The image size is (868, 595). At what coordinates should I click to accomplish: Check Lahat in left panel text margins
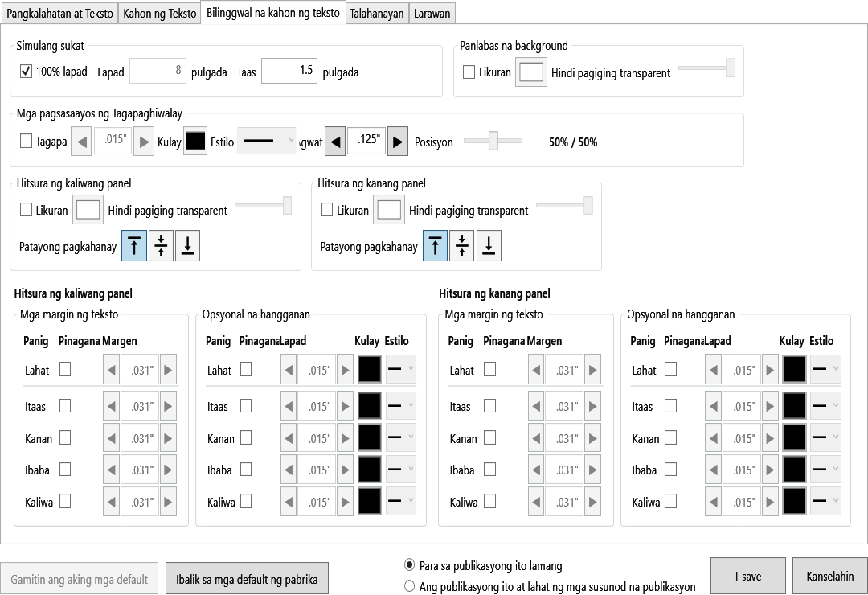coord(65,369)
